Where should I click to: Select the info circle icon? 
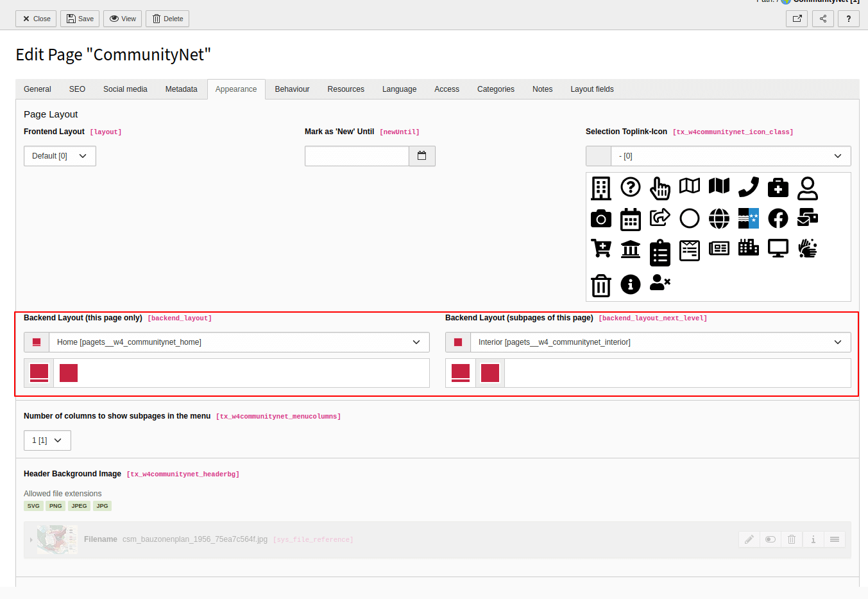tap(631, 284)
